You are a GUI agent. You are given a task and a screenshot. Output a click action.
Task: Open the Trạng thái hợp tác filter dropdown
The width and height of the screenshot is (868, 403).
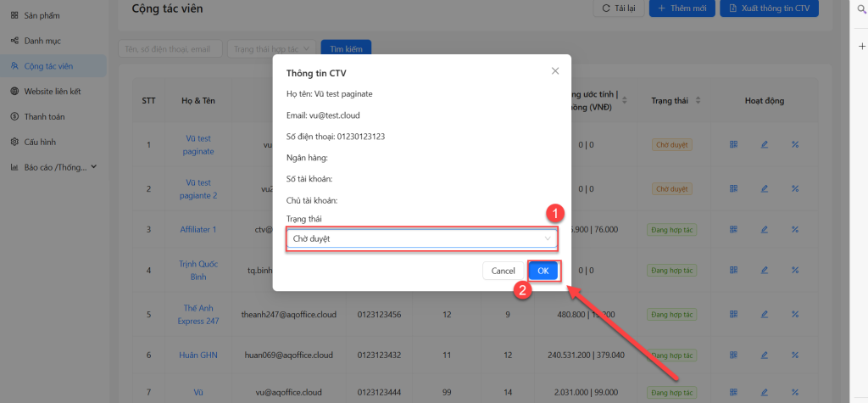tap(272, 49)
